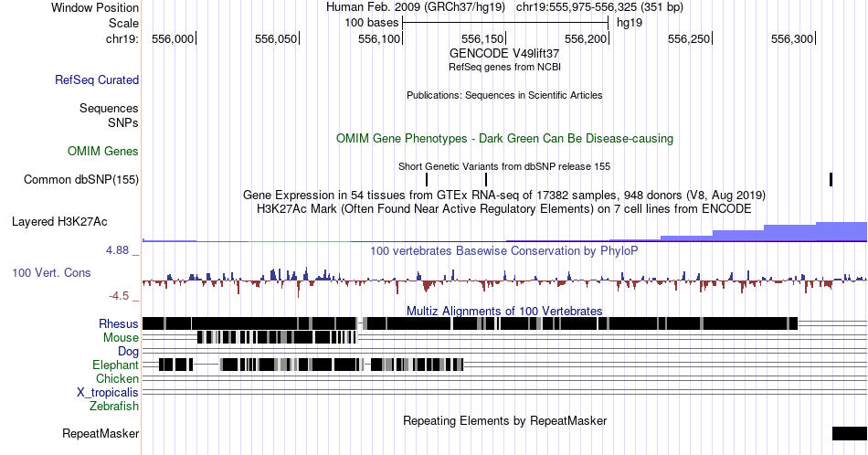Click the 556,150 ruler position

click(x=482, y=38)
